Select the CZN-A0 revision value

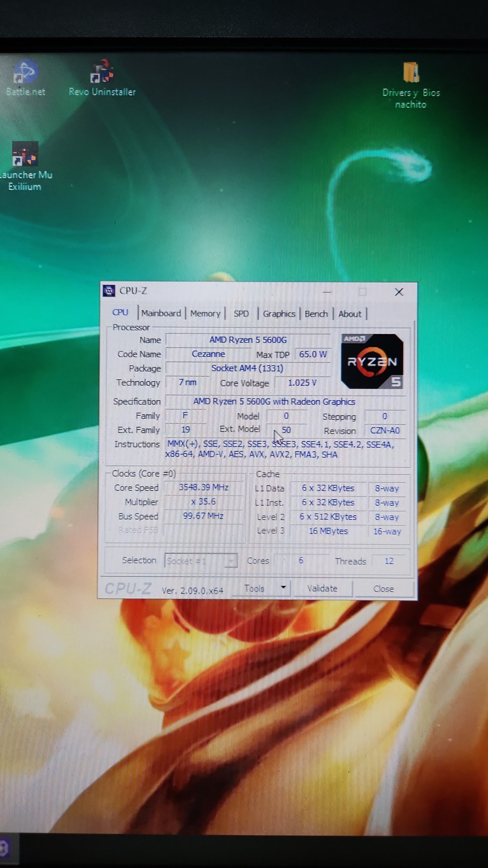[385, 430]
